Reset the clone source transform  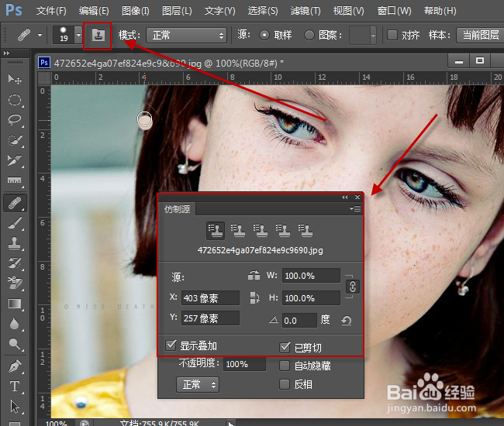point(346,321)
